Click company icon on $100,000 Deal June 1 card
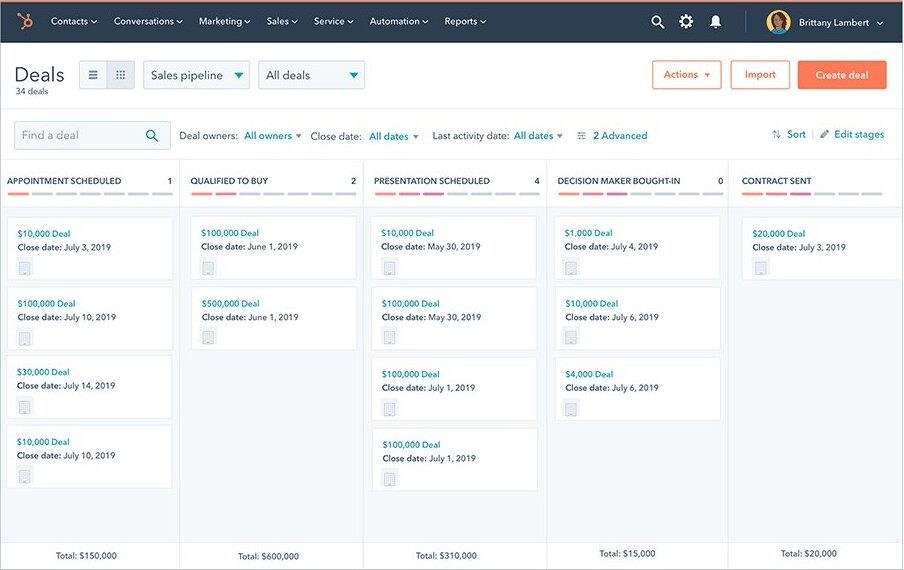This screenshot has width=904, height=570. pos(208,268)
